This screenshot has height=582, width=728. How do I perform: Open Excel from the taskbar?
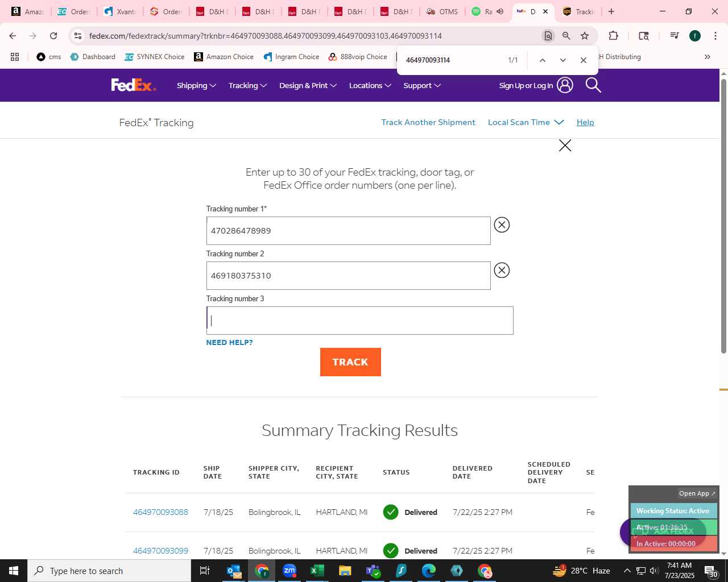coord(317,571)
